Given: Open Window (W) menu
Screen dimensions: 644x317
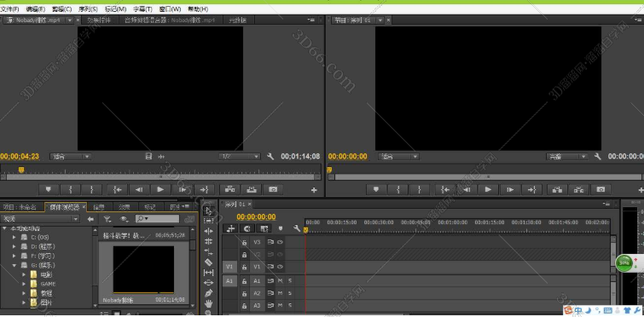Looking at the screenshot, I should 170,9.
